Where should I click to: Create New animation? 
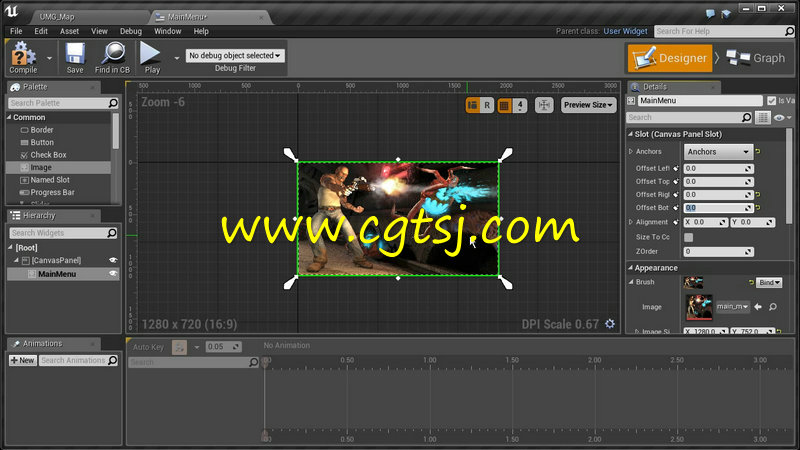pos(22,360)
